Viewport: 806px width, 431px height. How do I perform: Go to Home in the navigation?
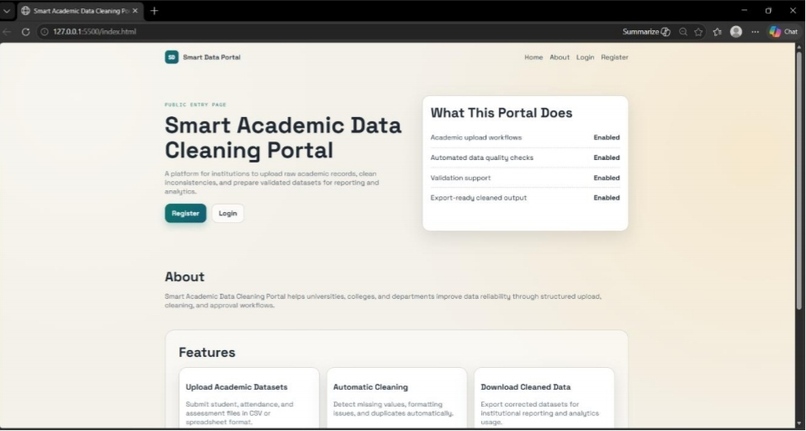[534, 57]
